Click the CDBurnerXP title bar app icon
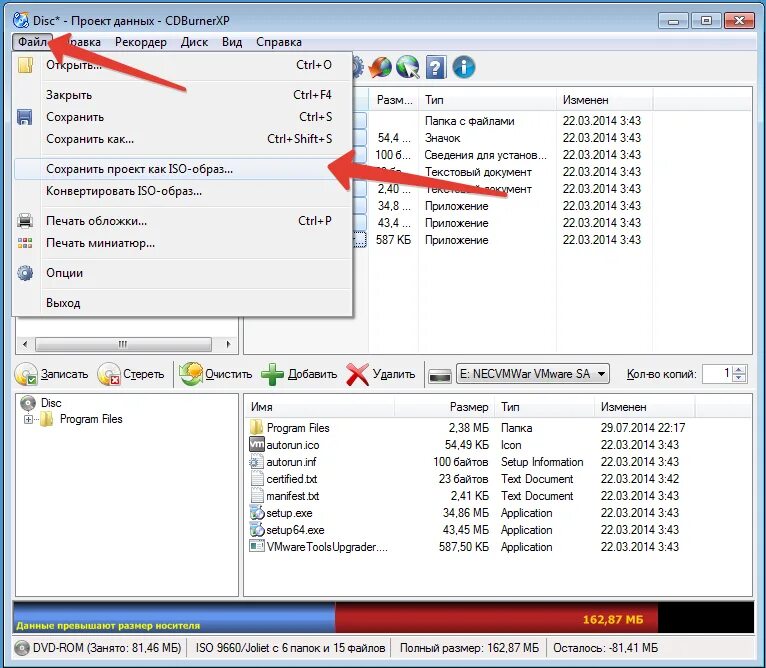Viewport: 766px width, 668px height. pos(21,20)
